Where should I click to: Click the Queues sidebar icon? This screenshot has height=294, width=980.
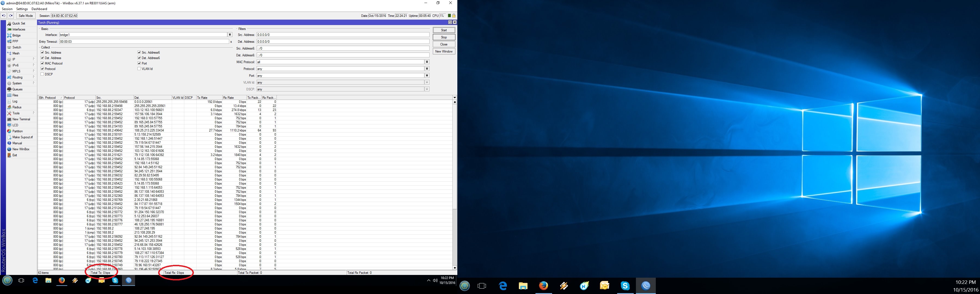tap(9, 89)
